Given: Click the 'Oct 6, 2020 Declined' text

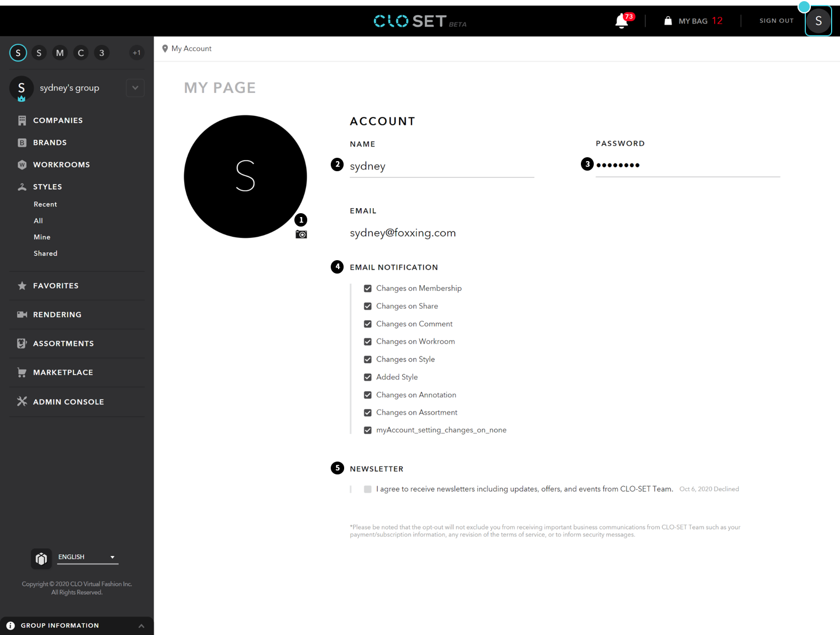Looking at the screenshot, I should (709, 489).
